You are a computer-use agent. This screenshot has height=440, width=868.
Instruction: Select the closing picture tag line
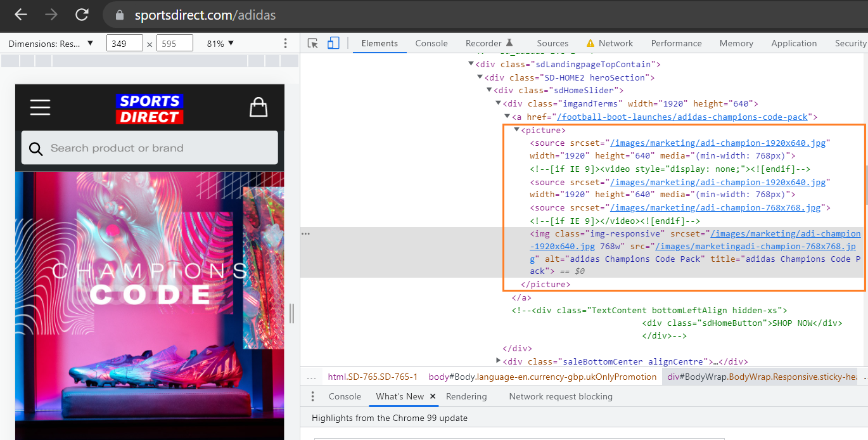pyautogui.click(x=546, y=284)
